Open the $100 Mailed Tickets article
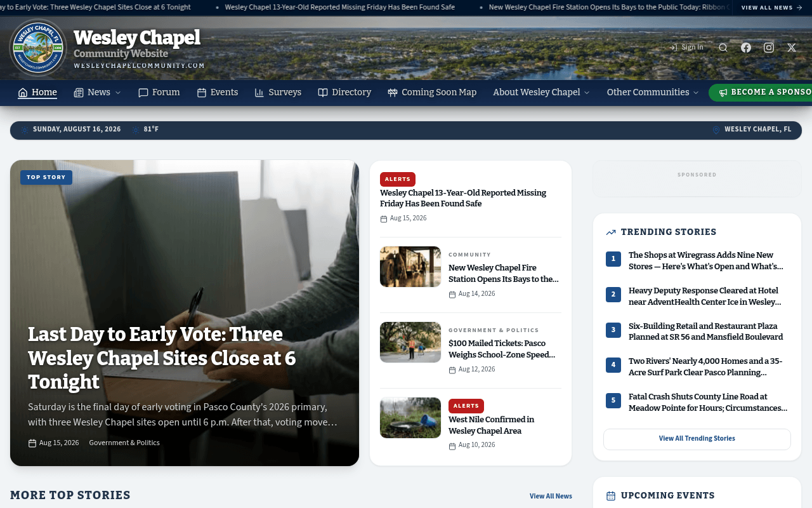This screenshot has width=812, height=508. [502, 349]
